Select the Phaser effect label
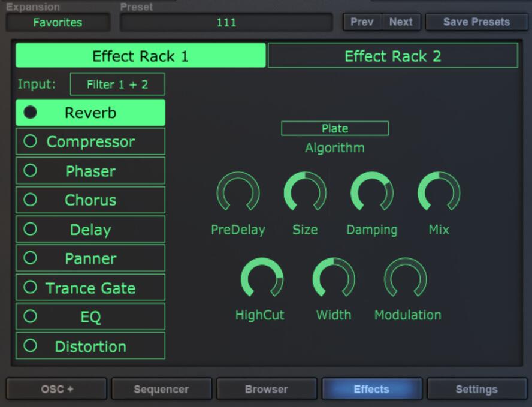 [x=90, y=171]
